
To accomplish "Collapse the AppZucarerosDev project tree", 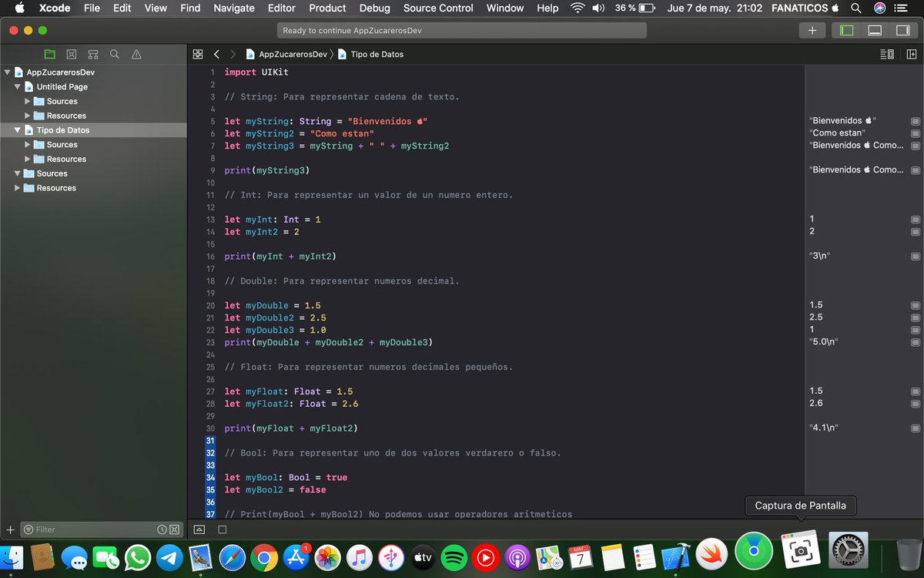I will pos(8,72).
